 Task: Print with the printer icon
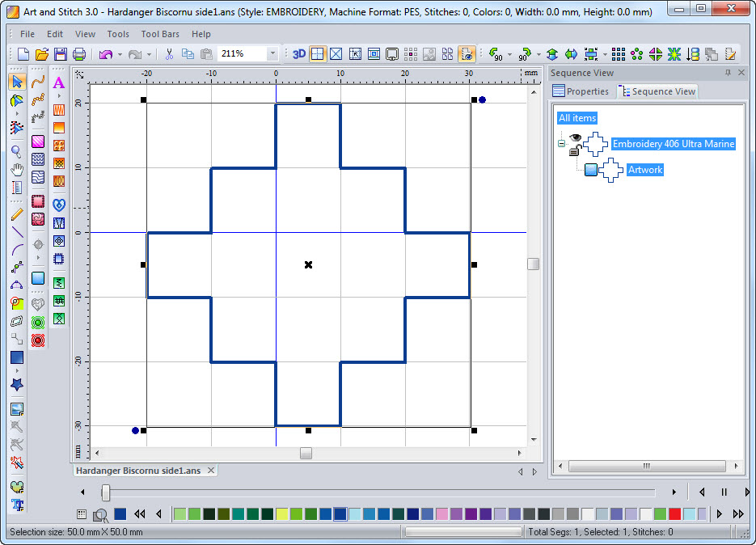(79, 54)
